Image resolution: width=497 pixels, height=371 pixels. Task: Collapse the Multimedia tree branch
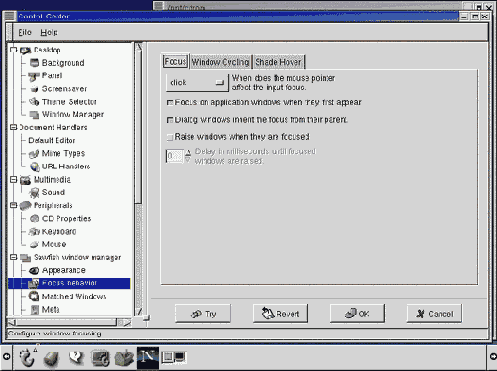point(13,180)
